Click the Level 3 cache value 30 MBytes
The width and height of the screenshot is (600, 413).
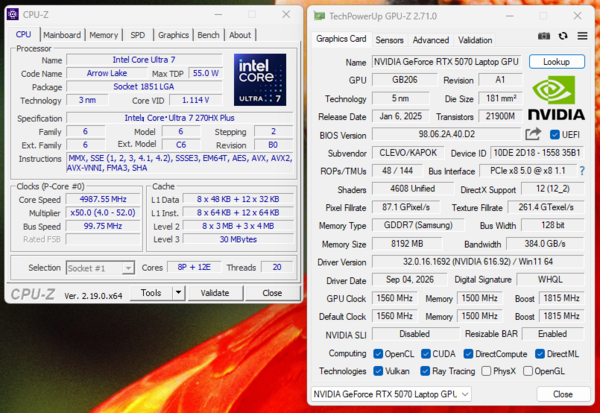238,239
